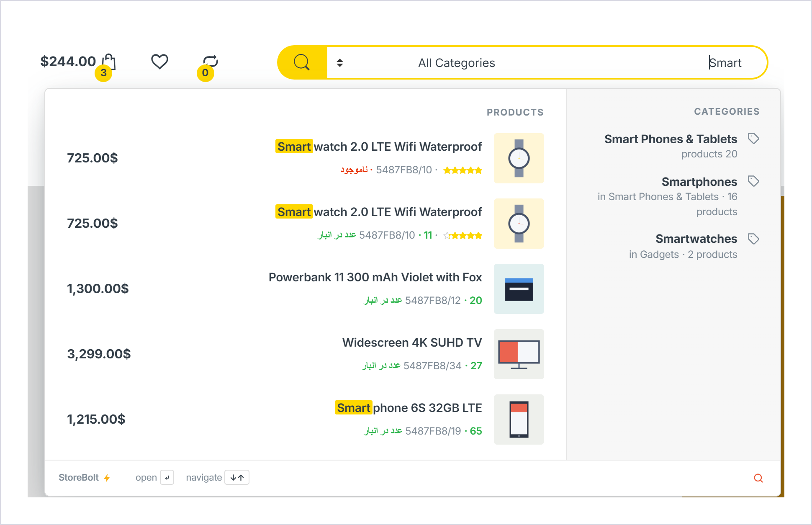This screenshot has width=812, height=525.
Task: Open Smartwatch result with 11 in stock
Action: pyautogui.click(x=305, y=224)
